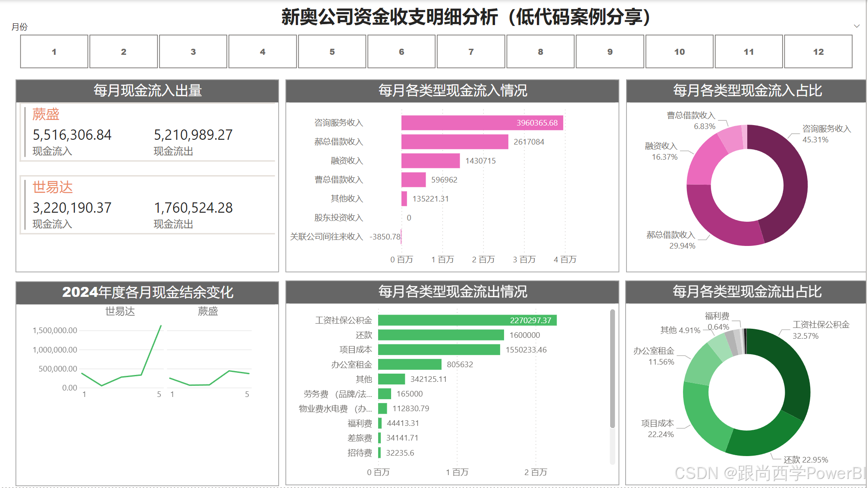Select the 办公室租金 green bar

(409, 365)
